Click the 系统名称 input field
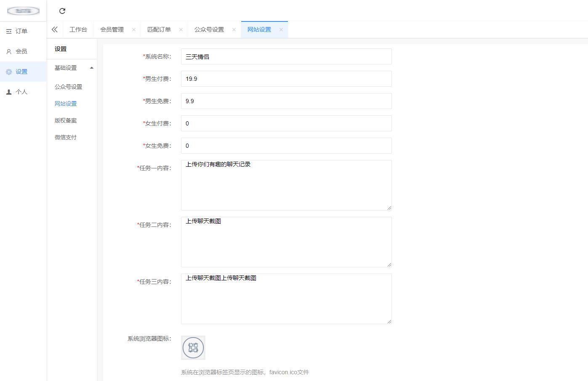Image resolution: width=588 pixels, height=381 pixels. coord(286,56)
